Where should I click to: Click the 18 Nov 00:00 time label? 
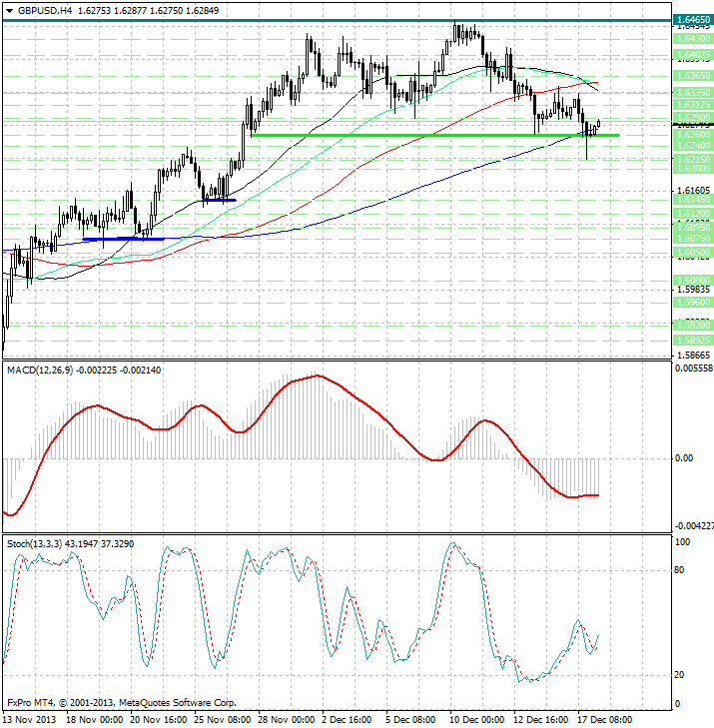(95, 720)
